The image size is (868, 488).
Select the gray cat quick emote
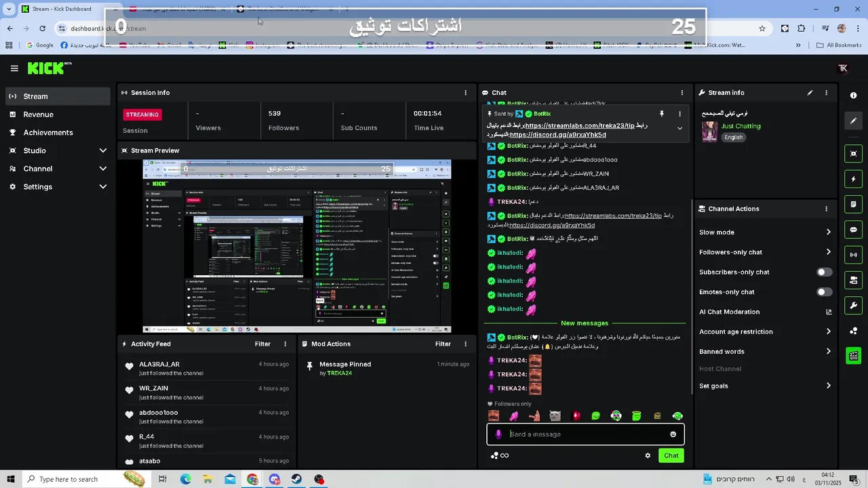pos(555,416)
